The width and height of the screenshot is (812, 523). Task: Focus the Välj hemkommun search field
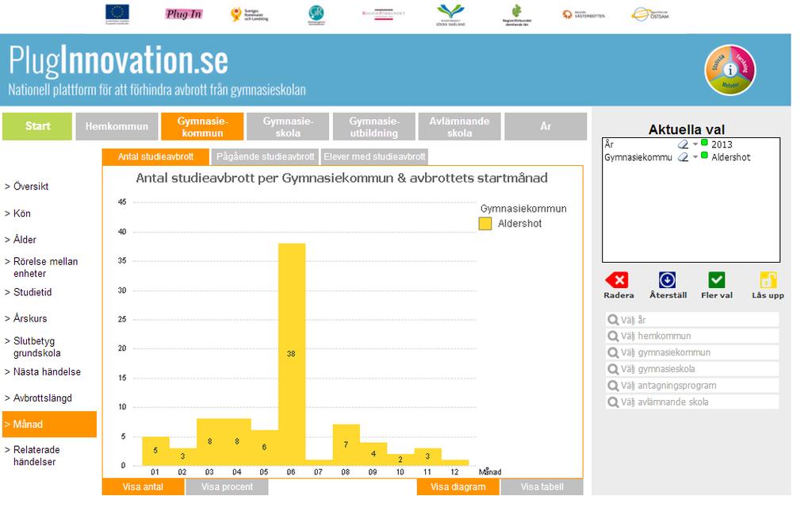[x=691, y=336]
